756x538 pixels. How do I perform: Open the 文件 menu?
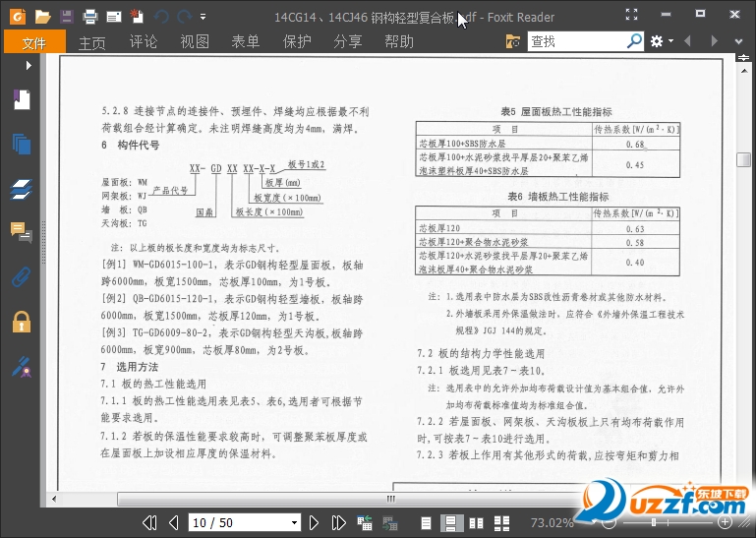click(x=34, y=42)
